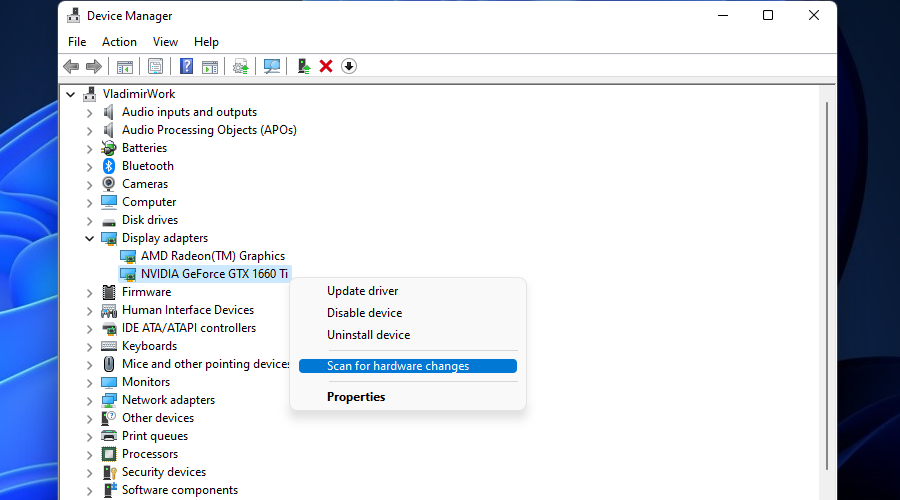Open the Action menu
Image resolution: width=900 pixels, height=500 pixels.
pos(119,42)
